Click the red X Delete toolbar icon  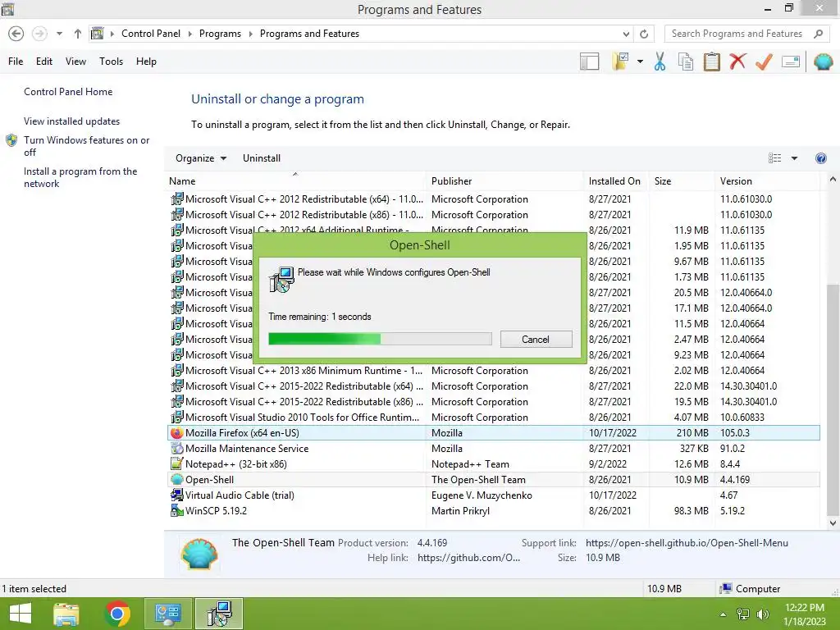[737, 61]
